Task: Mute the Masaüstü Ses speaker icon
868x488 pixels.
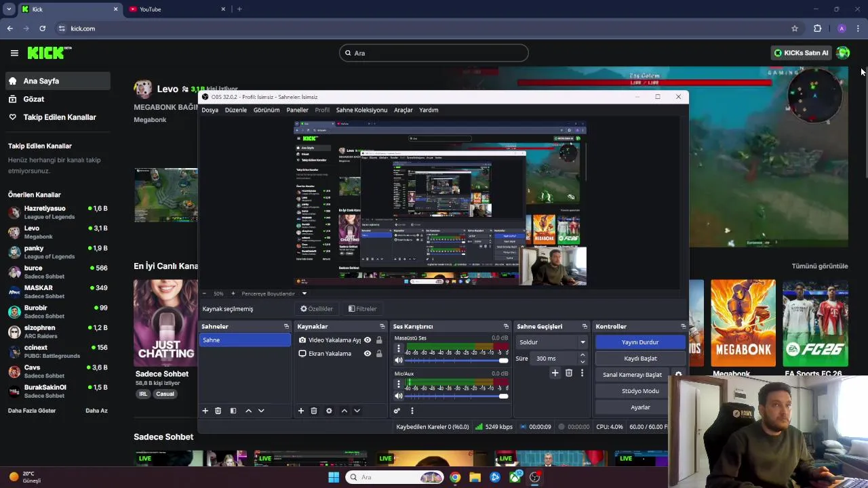Action: (x=399, y=360)
